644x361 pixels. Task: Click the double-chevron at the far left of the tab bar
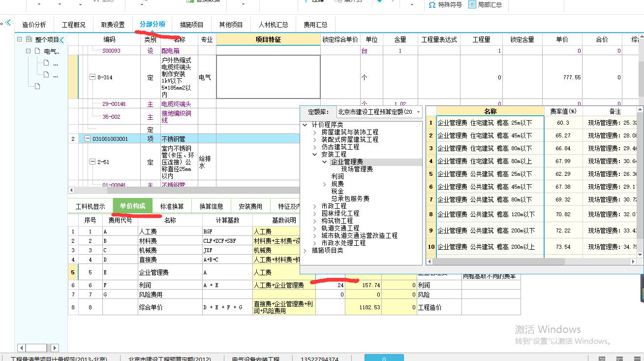[x=8, y=23]
